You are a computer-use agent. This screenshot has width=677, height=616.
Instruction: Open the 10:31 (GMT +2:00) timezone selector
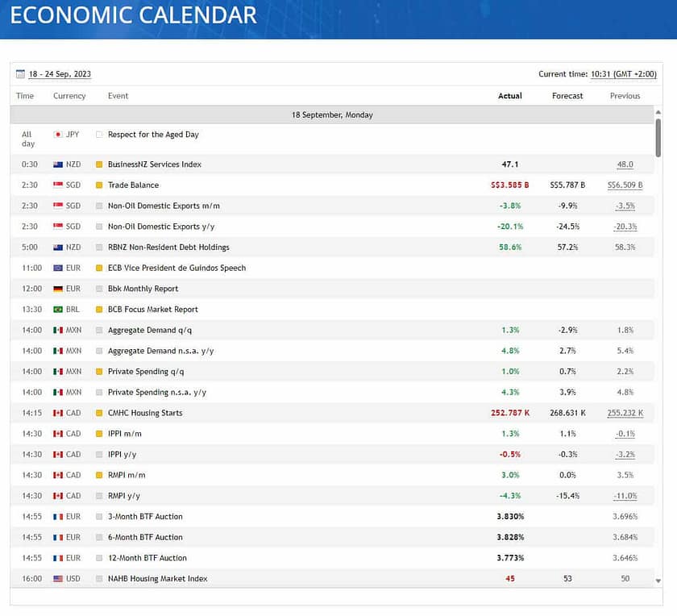click(623, 74)
